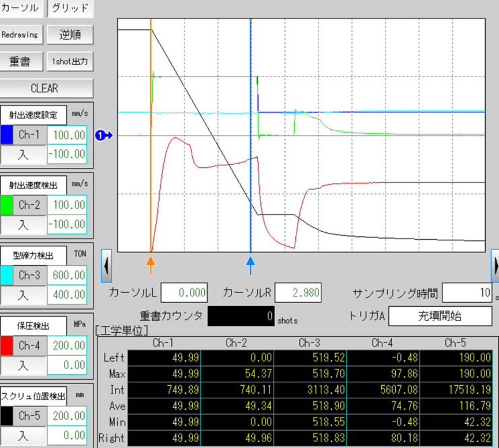Click the orange left cursor arrow marker
499x448 pixels.
point(151,266)
